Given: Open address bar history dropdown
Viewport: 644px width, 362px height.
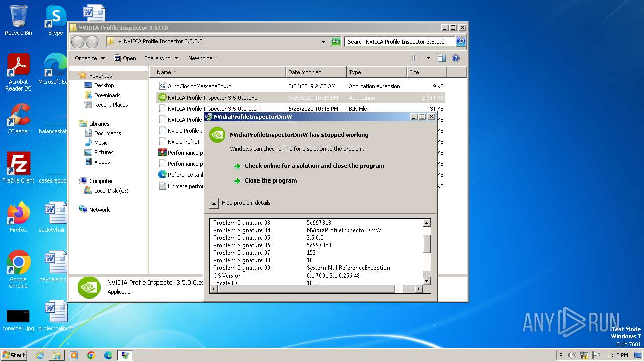Looking at the screenshot, I should 323,42.
